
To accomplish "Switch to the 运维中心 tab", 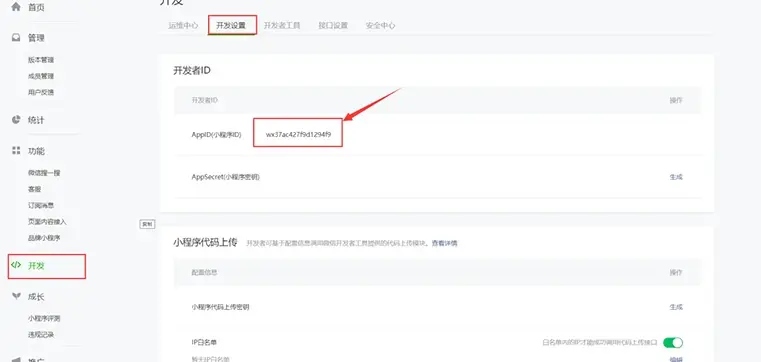I will [x=183, y=26].
